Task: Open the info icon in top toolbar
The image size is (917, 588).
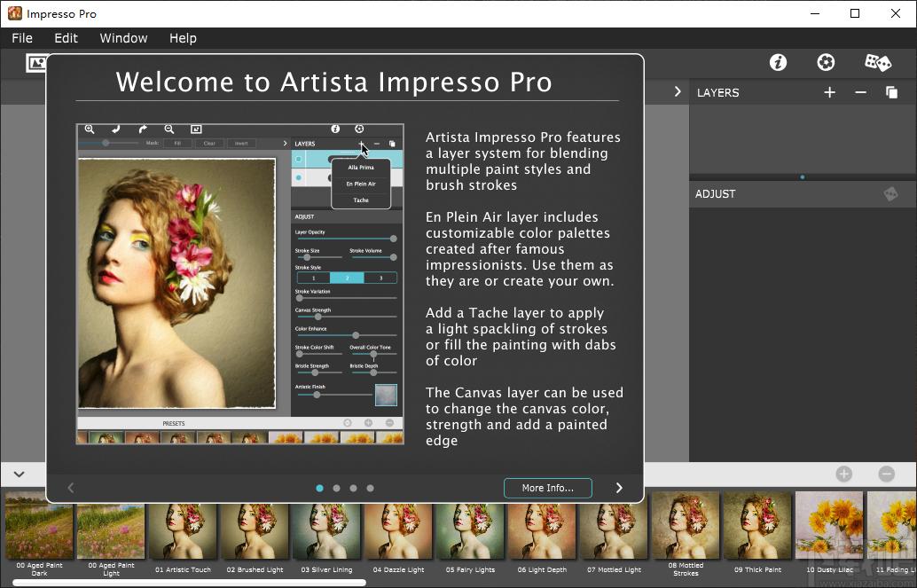Action: tap(778, 62)
